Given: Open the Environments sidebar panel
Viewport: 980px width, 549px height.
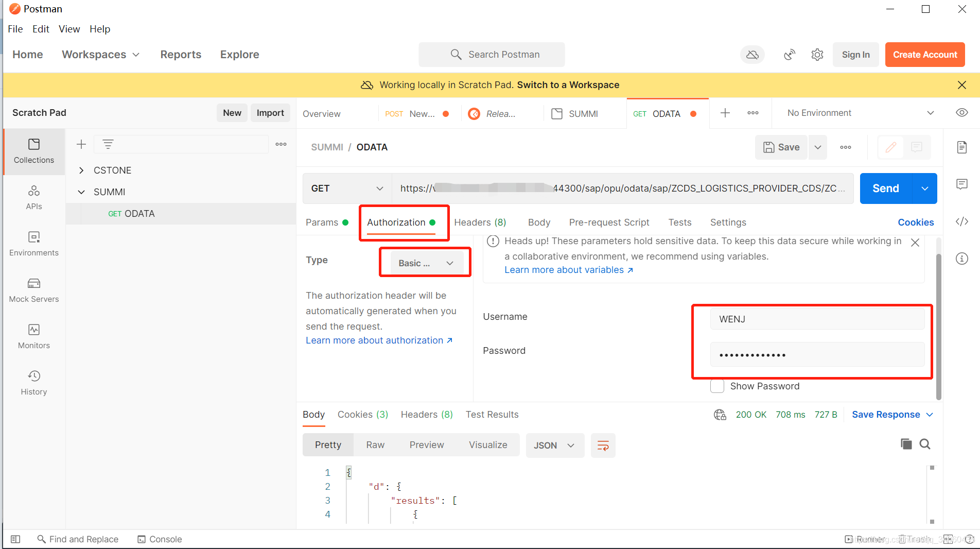Looking at the screenshot, I should click(34, 244).
